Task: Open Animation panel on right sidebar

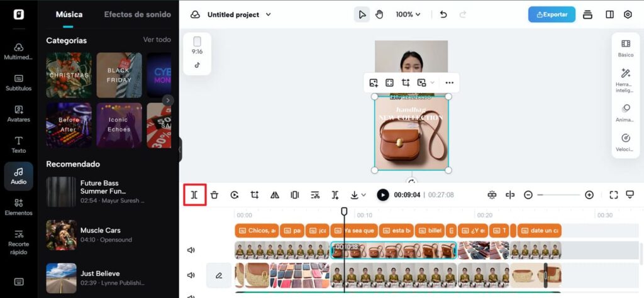Action: (626, 113)
